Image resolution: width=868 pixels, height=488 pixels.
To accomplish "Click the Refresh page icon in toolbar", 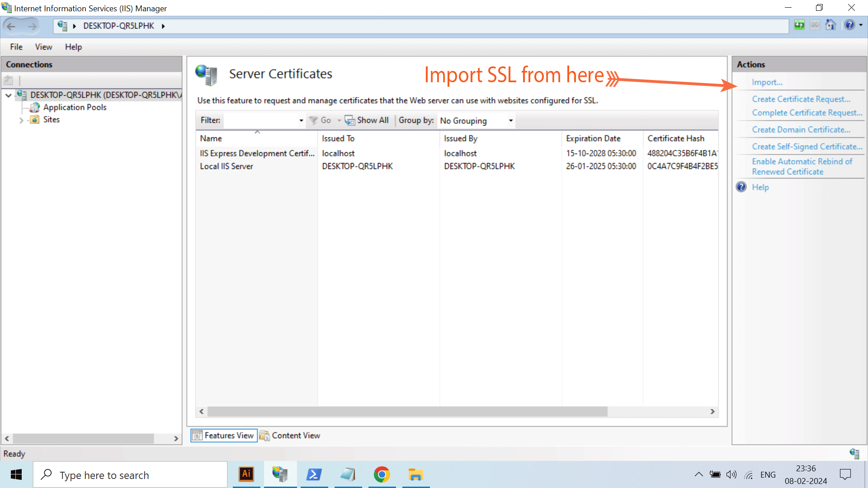I will click(799, 25).
